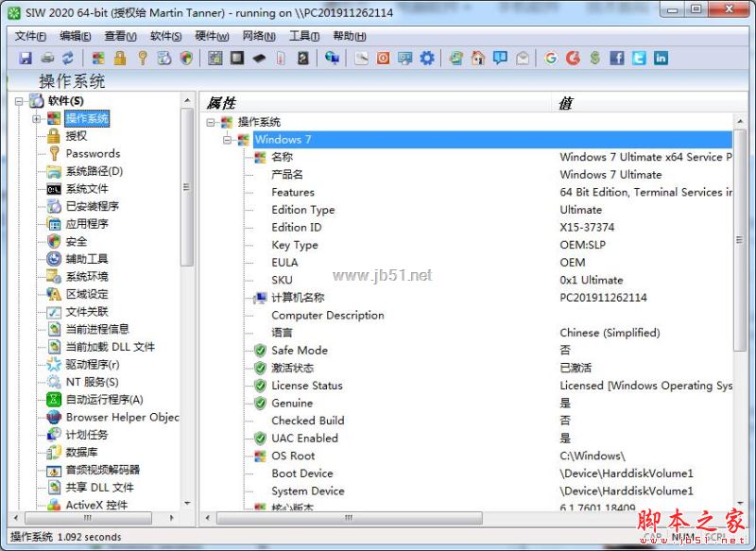Click the 属性 column header
The image size is (756, 551).
[x=375, y=103]
